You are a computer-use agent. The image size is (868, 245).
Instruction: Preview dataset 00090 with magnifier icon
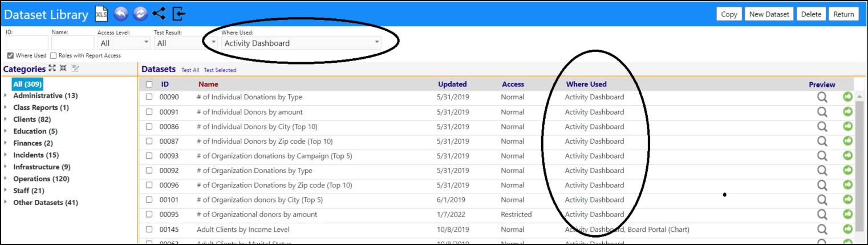tap(822, 97)
